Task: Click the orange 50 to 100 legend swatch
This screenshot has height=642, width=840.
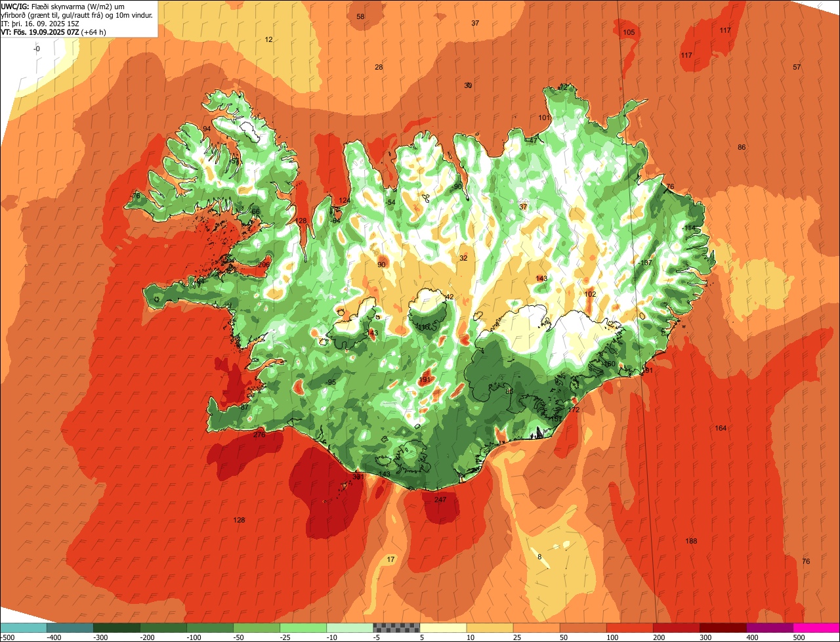Action: pos(583,628)
